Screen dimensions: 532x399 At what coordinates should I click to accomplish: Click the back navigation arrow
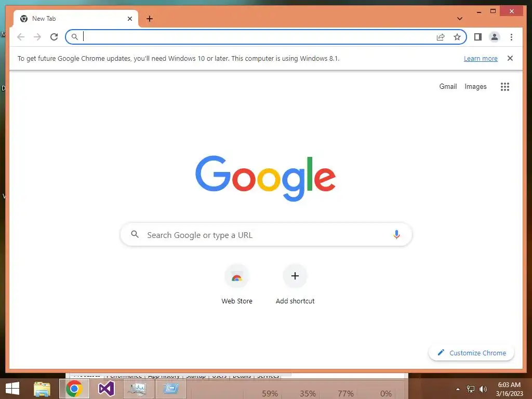21,37
